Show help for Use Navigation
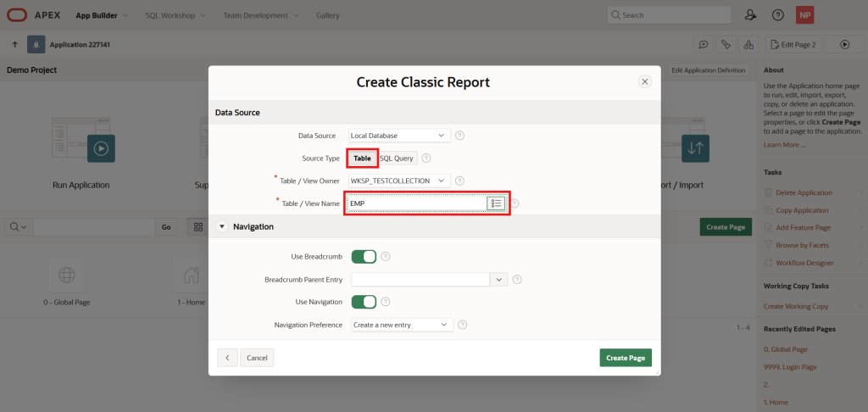Screen dimensions: 868x412 (386, 302)
